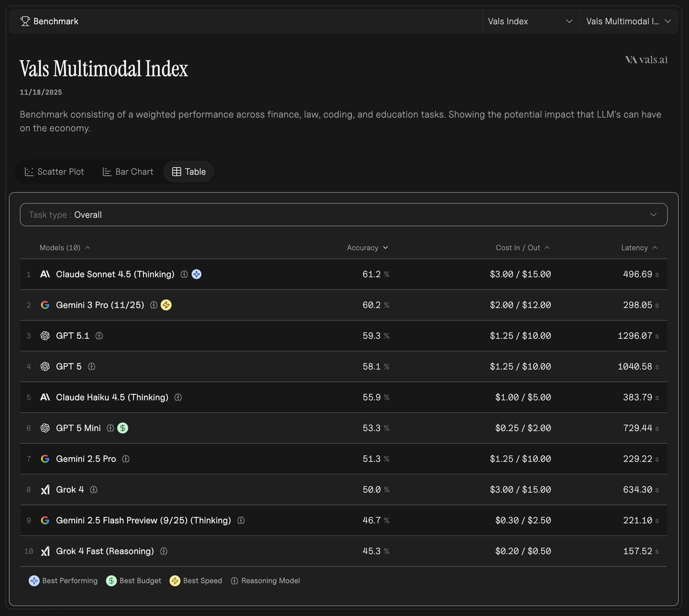Open the Vals Index dropdown

(x=531, y=21)
